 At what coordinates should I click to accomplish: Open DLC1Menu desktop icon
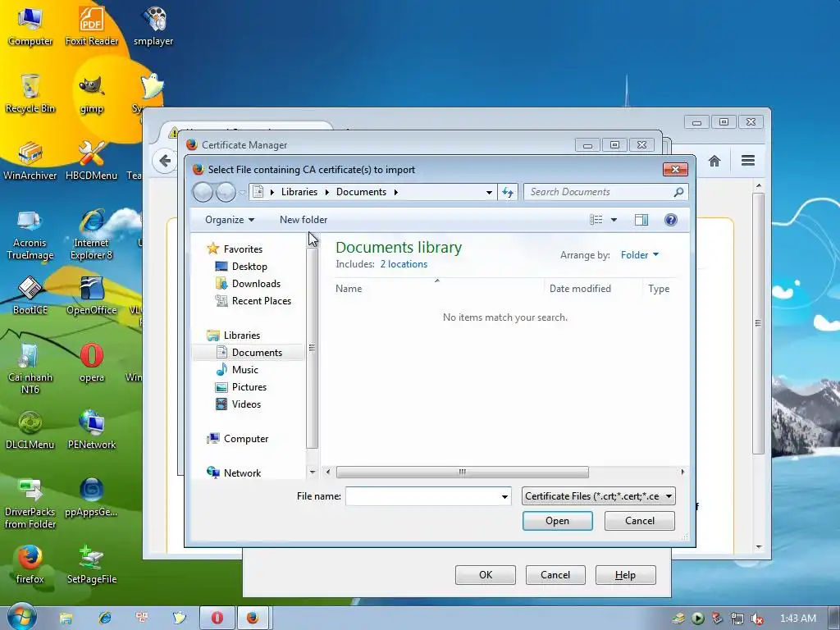click(30, 430)
